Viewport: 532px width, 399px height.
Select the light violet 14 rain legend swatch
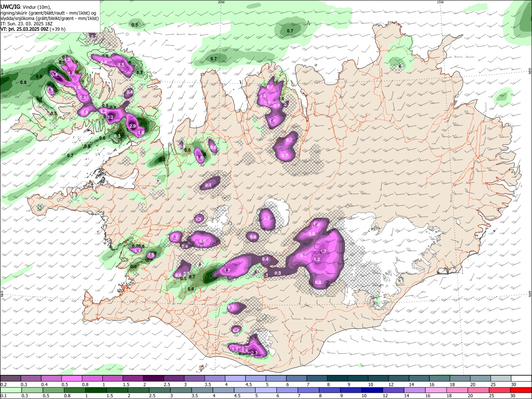(415, 390)
